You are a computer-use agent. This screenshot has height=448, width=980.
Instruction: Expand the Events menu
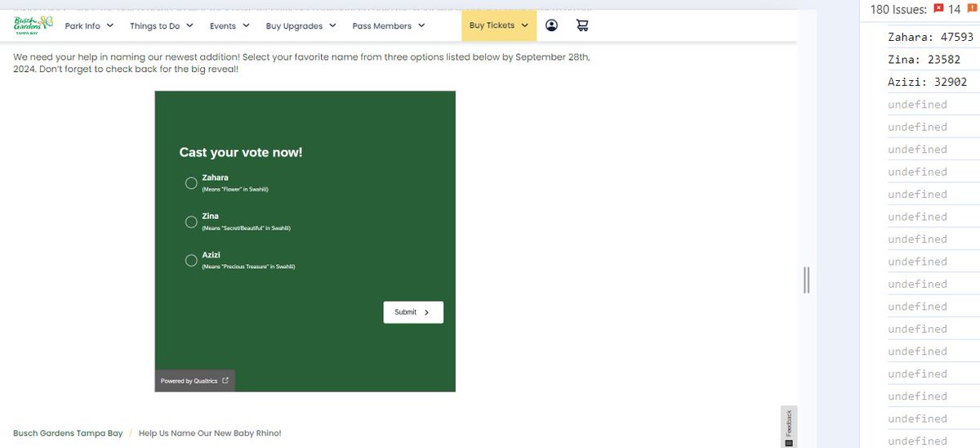coord(229,25)
